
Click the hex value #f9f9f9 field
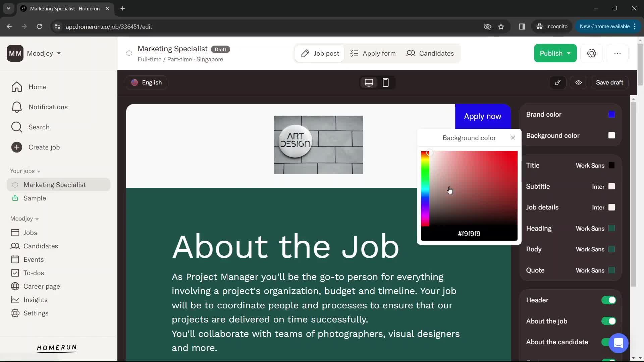[x=469, y=234]
